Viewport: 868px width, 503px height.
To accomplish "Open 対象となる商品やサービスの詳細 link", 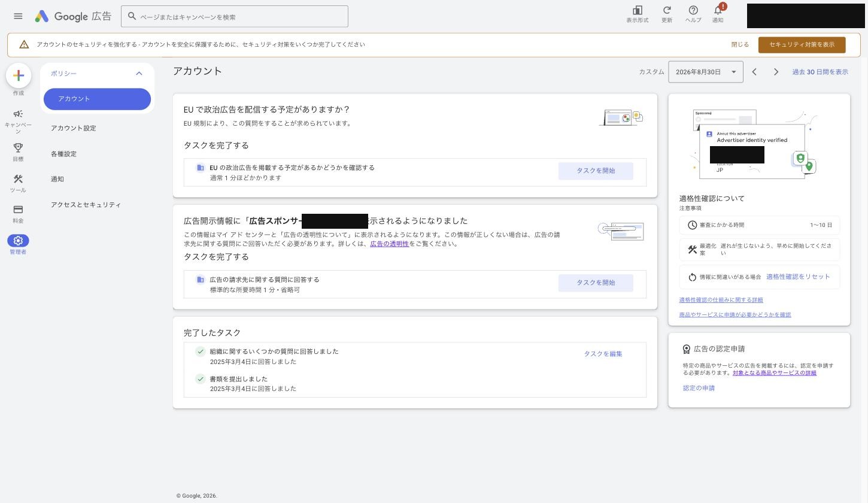I will tap(775, 373).
